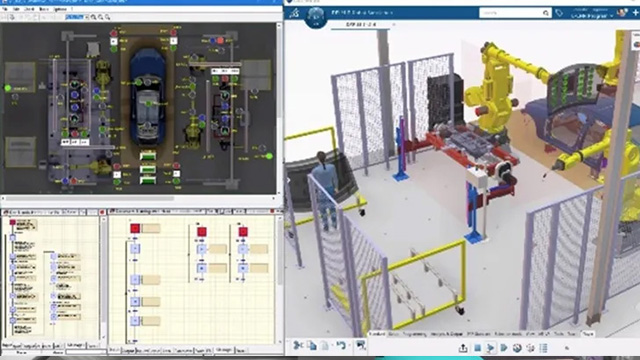Click the plus icon at top right

[x=635, y=13]
